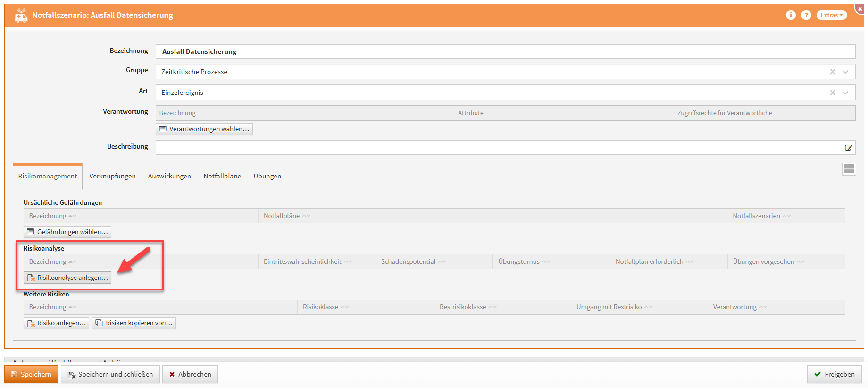Click into the Bezeichnung text field
This screenshot has height=388, width=868.
[505, 51]
